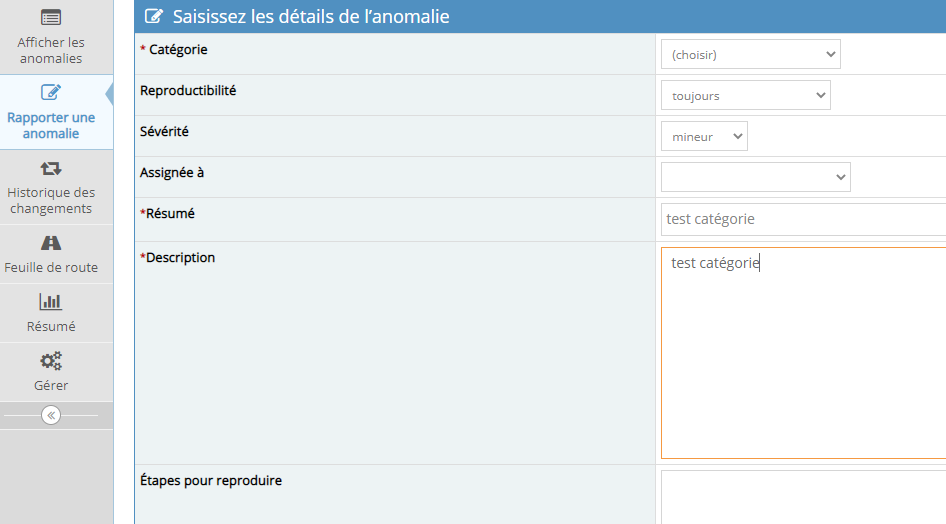The width and height of the screenshot is (946, 524).
Task: Open the Reproductibilité dropdown set to toujours
Action: coord(745,96)
